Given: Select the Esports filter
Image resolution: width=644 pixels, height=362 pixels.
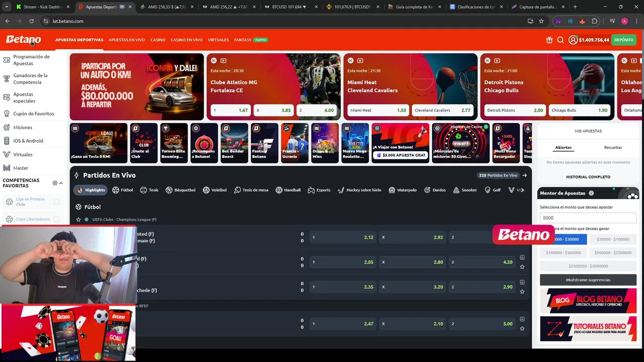Looking at the screenshot, I should (319, 190).
